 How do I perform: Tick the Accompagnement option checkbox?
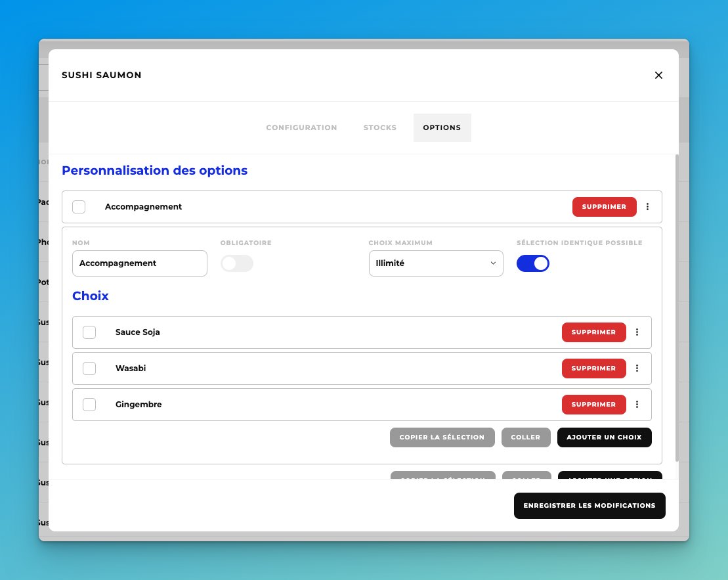pos(79,207)
